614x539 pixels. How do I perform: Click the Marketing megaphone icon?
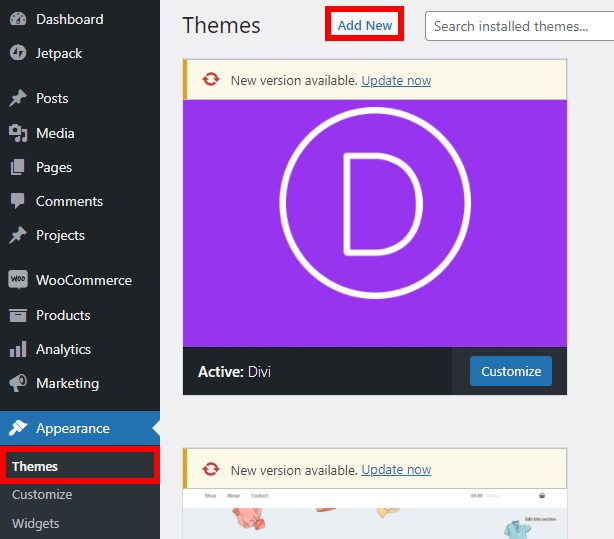click(x=18, y=383)
